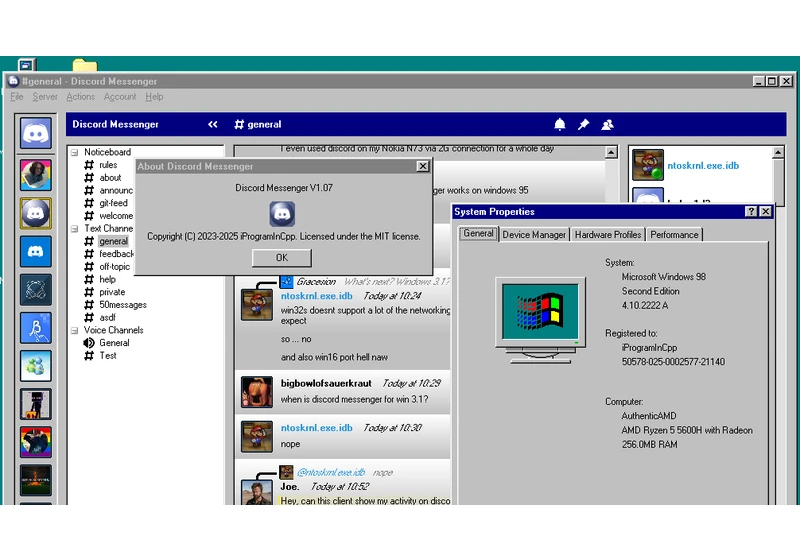Open the private channel
The height and width of the screenshot is (560, 800).
[112, 292]
